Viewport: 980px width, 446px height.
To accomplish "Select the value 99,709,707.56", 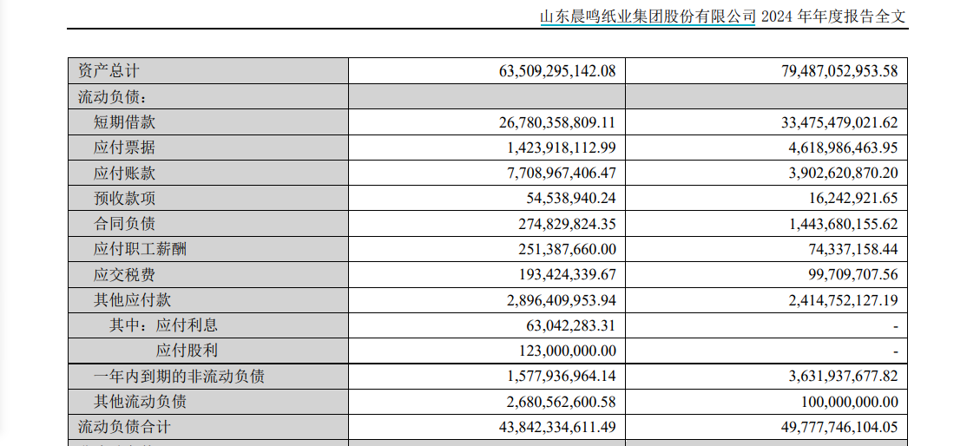I will pyautogui.click(x=852, y=275).
